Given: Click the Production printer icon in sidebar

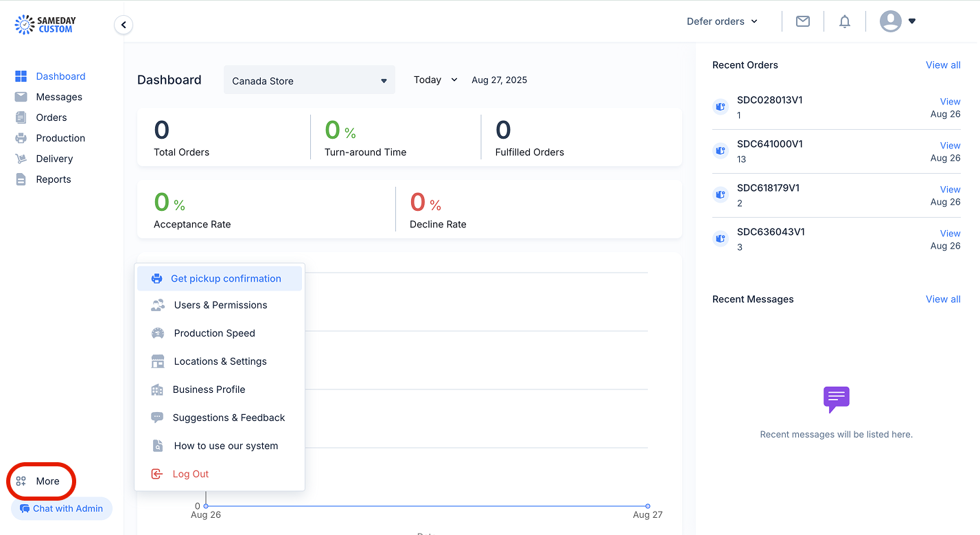Looking at the screenshot, I should [x=21, y=138].
